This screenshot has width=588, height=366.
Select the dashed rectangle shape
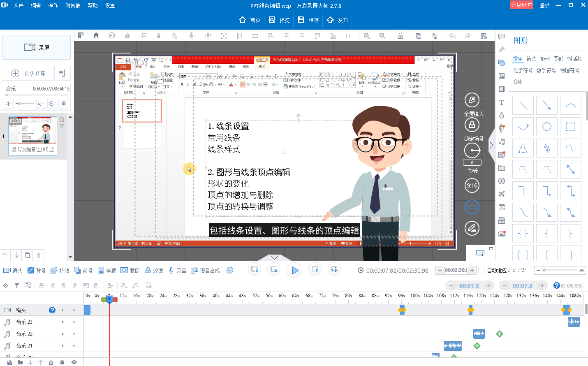[x=571, y=127]
